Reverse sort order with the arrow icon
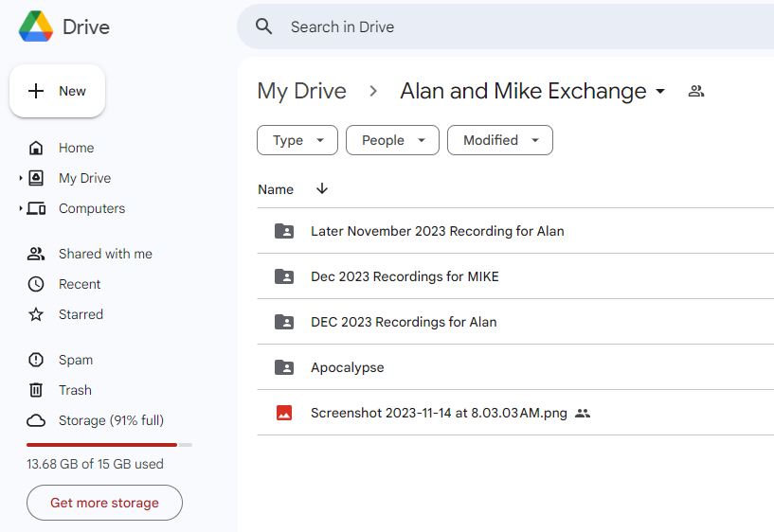This screenshot has width=774, height=532. (322, 189)
